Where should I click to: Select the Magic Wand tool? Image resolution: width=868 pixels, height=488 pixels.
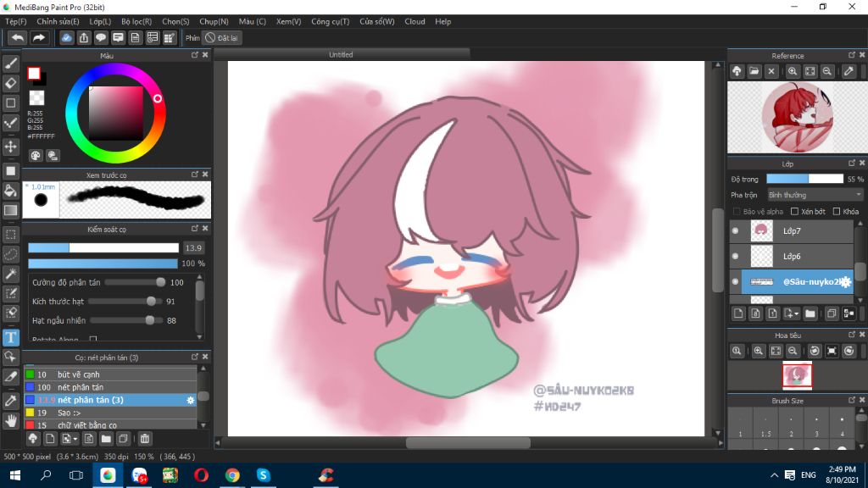point(10,274)
